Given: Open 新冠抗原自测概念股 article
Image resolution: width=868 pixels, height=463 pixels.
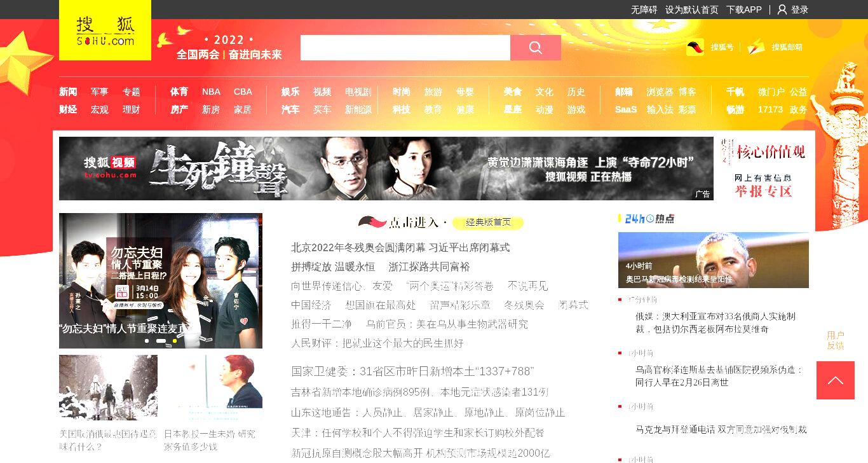Looking at the screenshot, I should pos(420,453).
